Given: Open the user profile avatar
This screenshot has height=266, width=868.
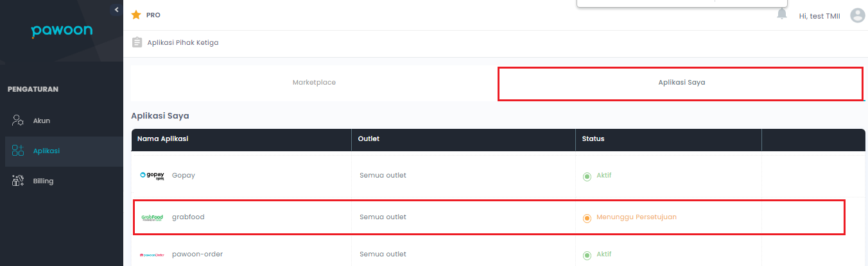Looking at the screenshot, I should coord(857,15).
